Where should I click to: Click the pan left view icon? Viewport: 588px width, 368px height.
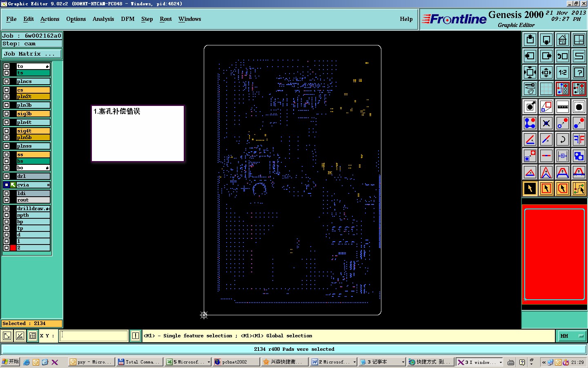tap(530, 56)
